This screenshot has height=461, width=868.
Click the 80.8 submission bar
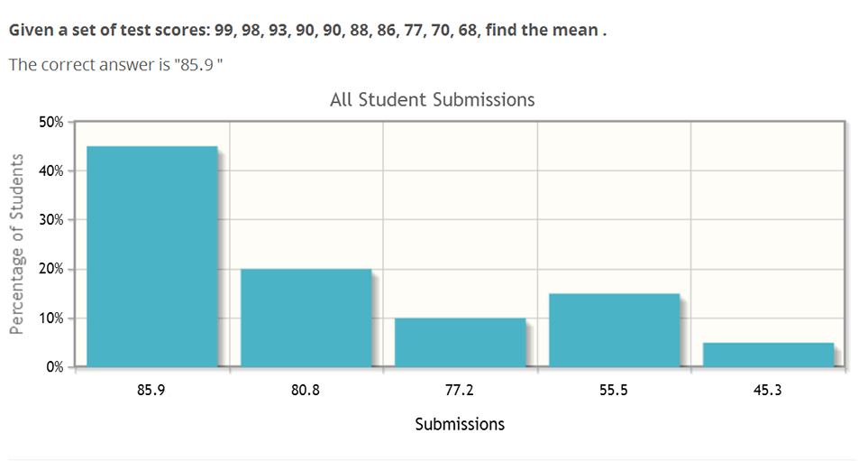[x=306, y=318]
